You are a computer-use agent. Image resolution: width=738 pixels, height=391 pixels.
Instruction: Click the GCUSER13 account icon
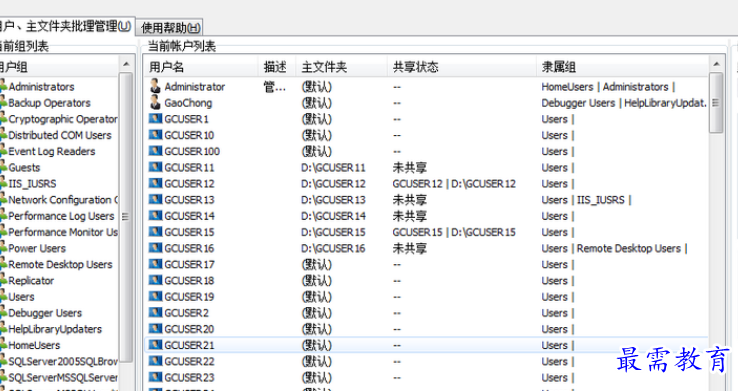point(155,199)
